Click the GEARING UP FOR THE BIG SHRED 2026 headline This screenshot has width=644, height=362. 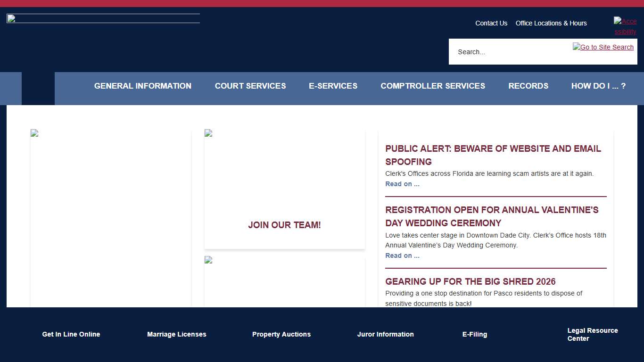470,281
